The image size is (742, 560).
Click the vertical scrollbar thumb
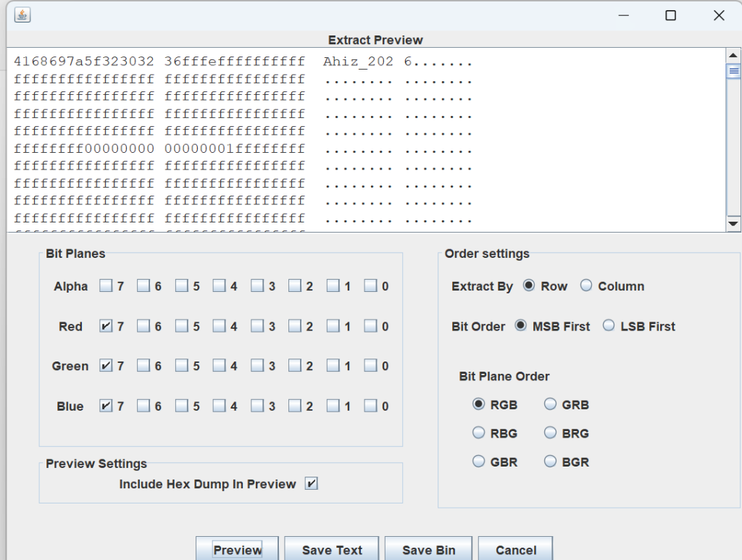click(x=733, y=71)
